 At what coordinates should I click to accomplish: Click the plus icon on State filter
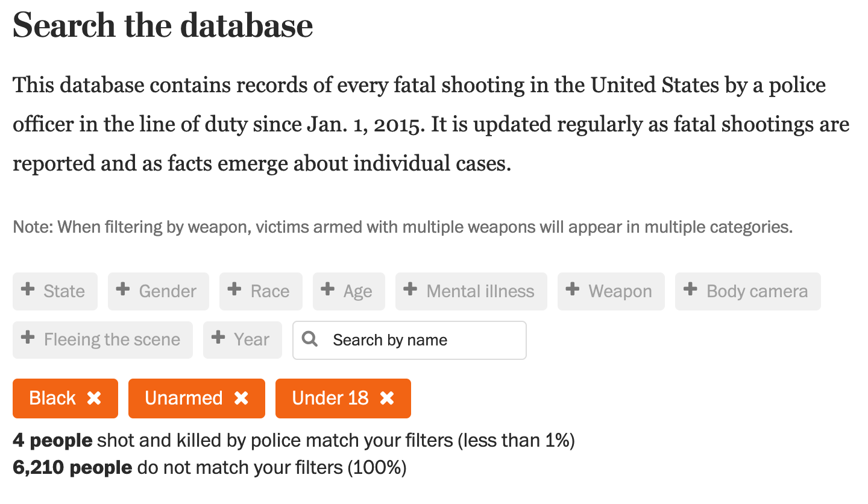pos(28,290)
